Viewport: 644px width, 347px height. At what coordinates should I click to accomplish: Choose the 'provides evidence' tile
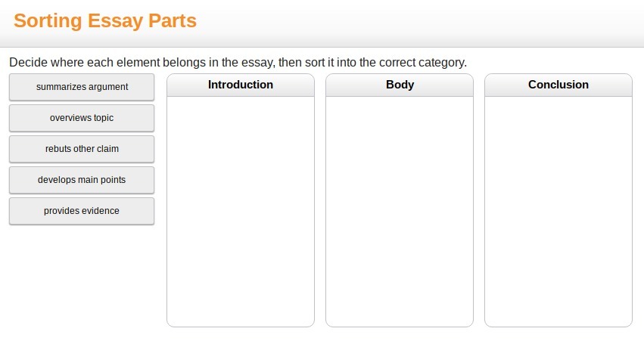coord(82,211)
